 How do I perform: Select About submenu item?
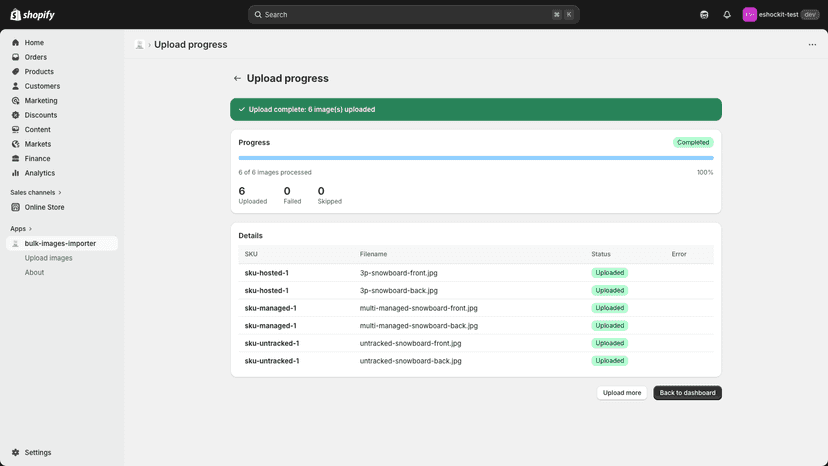click(34, 273)
